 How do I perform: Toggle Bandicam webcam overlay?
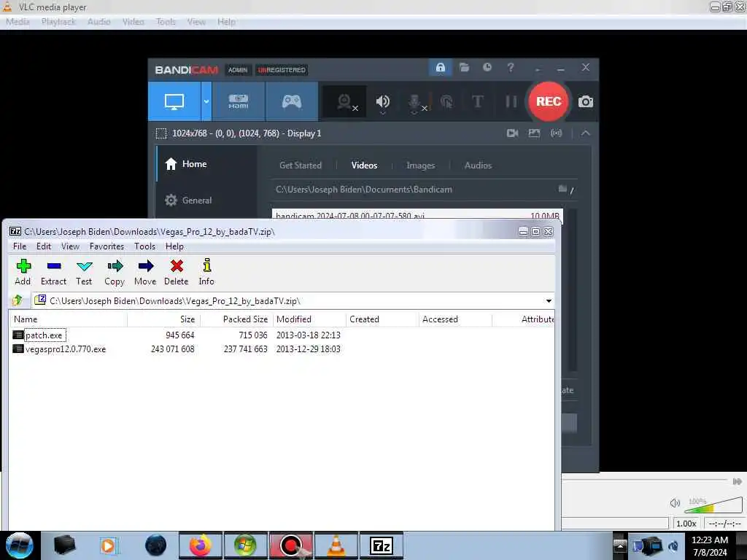[345, 101]
